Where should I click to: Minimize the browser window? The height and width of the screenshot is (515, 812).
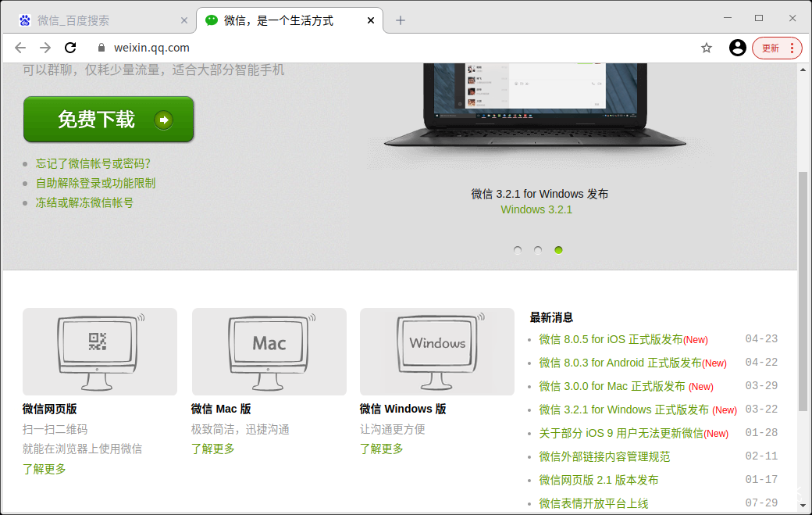[728, 18]
